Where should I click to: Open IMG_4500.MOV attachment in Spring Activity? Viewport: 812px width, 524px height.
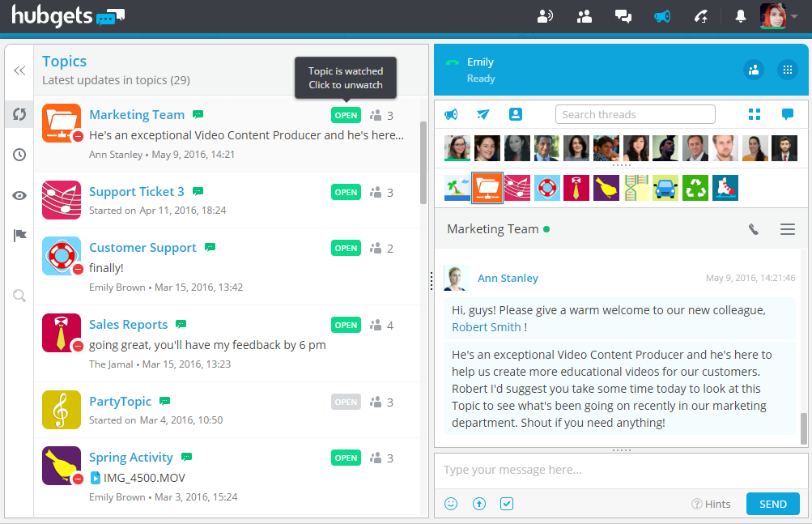tap(138, 478)
